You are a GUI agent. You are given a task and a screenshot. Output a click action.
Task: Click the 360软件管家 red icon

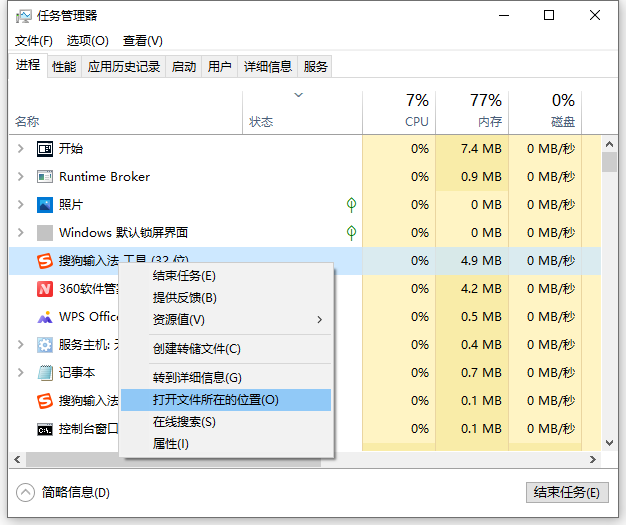pyautogui.click(x=44, y=289)
